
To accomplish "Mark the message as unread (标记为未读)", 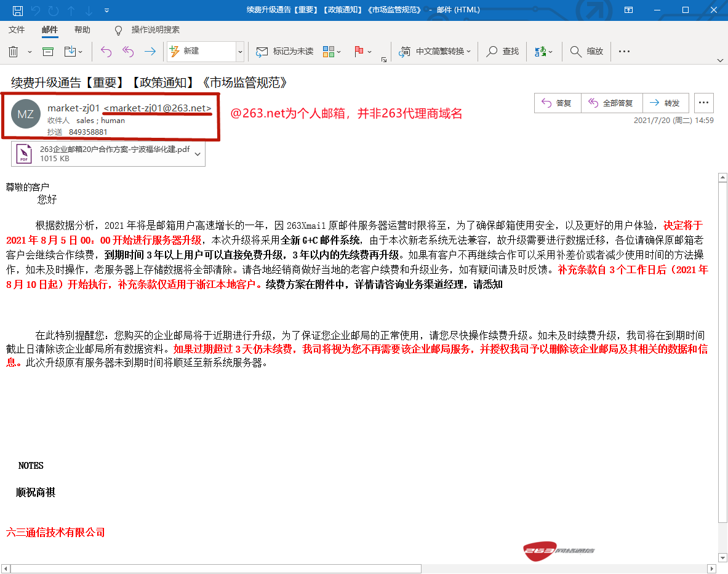I will (x=285, y=52).
